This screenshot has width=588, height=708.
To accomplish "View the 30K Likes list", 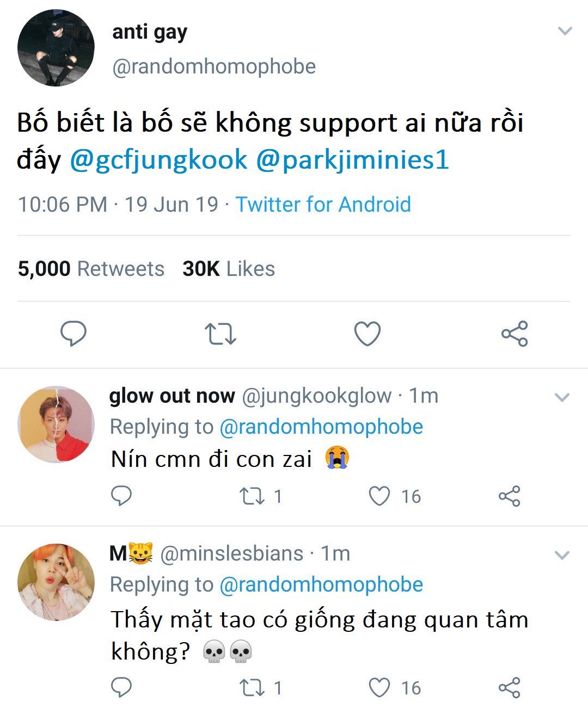I will (229, 269).
